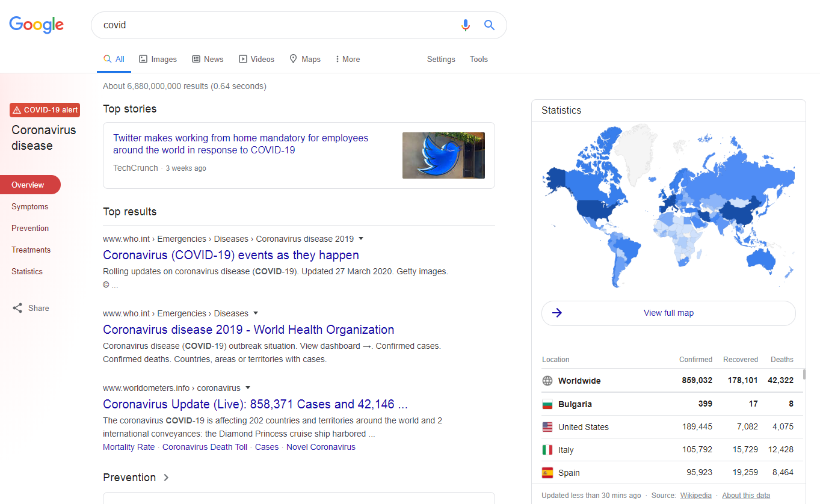
Task: Open the Novel Coronavirus sitelink
Action: pos(321,447)
